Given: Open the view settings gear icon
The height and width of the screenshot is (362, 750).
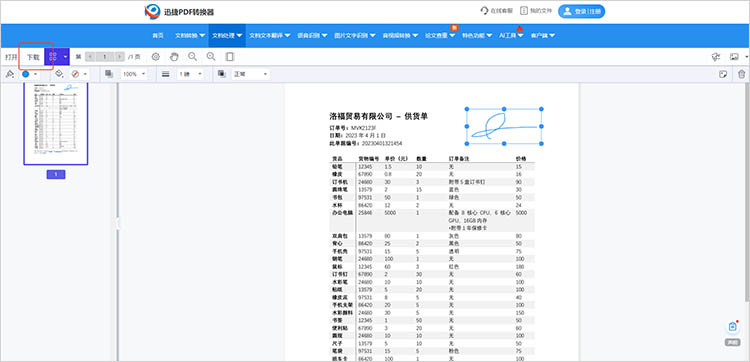Looking at the screenshot, I should [155, 57].
